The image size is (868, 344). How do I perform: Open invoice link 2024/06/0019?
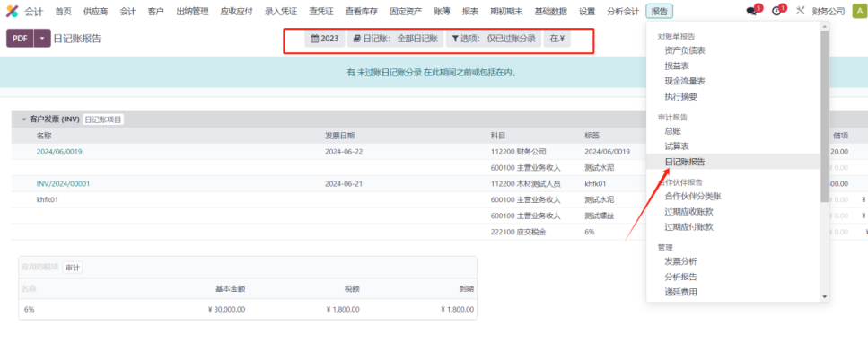pyautogui.click(x=59, y=152)
